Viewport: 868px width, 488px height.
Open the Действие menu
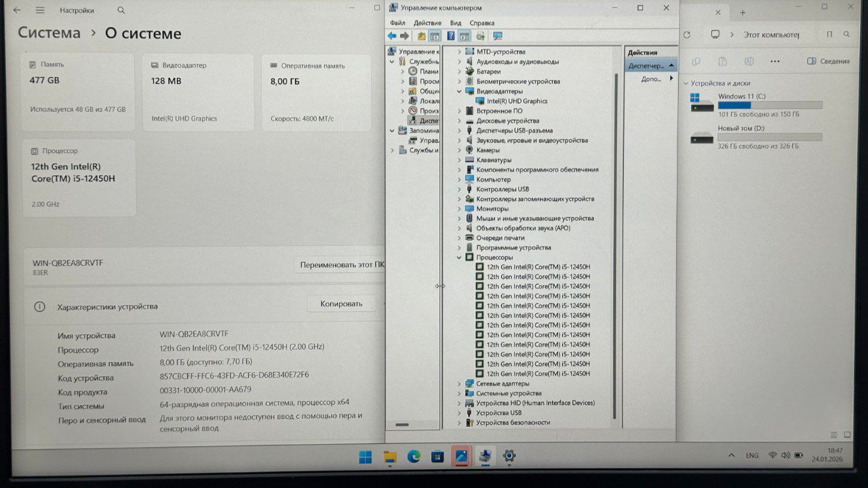[427, 23]
